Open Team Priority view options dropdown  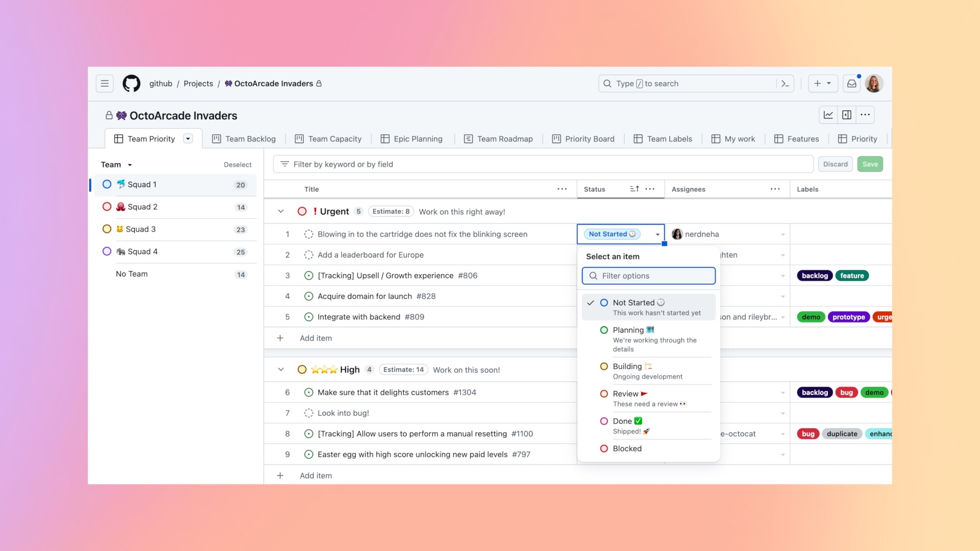point(188,139)
